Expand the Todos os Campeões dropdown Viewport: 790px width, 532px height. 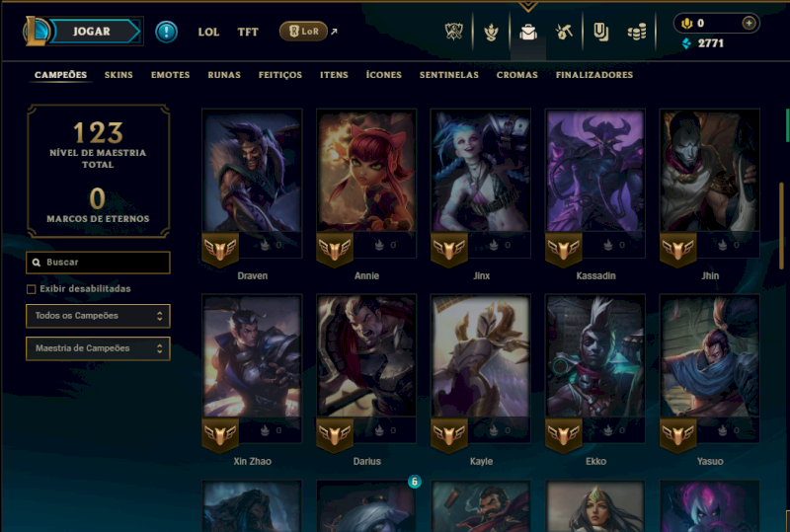pyautogui.click(x=98, y=316)
